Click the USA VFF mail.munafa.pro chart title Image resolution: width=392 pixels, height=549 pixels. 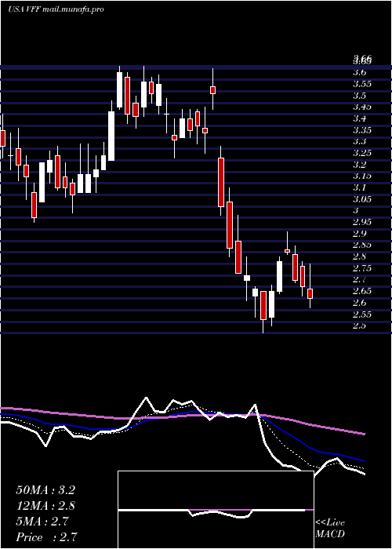[56, 9]
